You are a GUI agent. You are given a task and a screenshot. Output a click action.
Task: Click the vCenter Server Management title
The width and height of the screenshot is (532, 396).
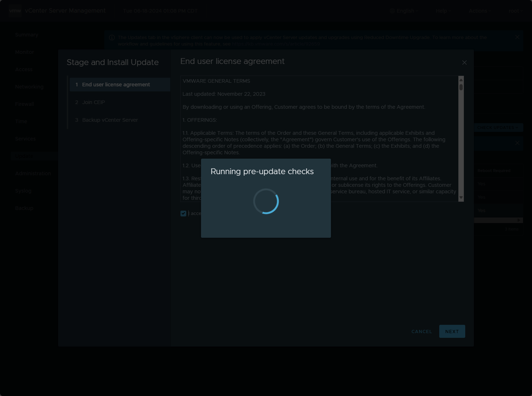coord(65,11)
